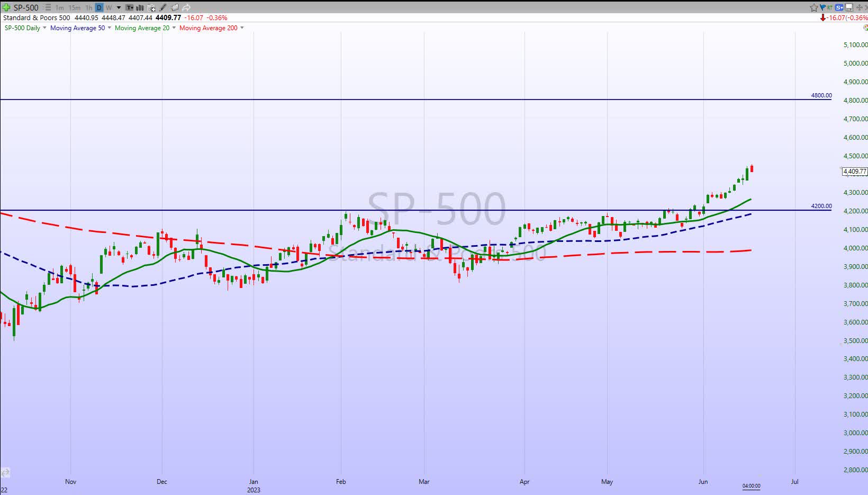The width and height of the screenshot is (868, 495).
Task: Click the 5,100.00 price axis label
Action: [x=856, y=45]
